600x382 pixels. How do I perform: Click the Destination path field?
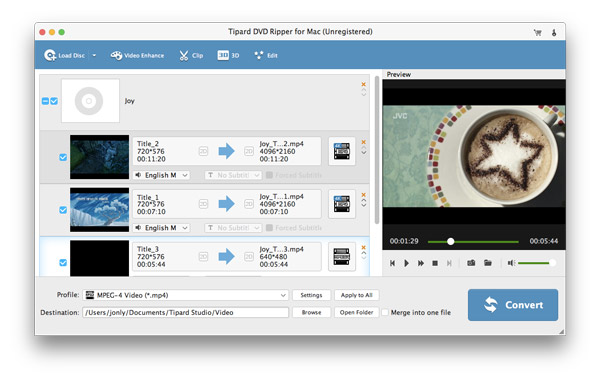[x=186, y=312]
